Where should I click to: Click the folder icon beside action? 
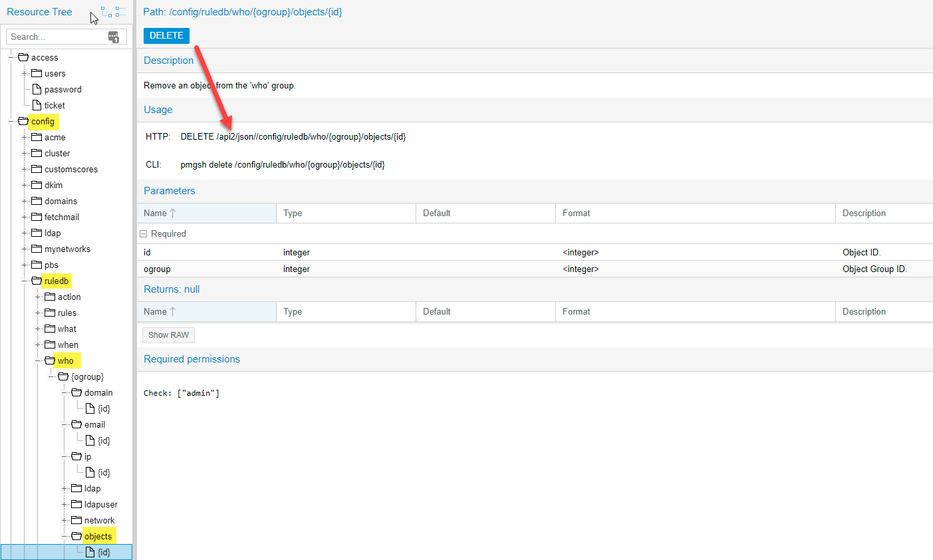50,297
